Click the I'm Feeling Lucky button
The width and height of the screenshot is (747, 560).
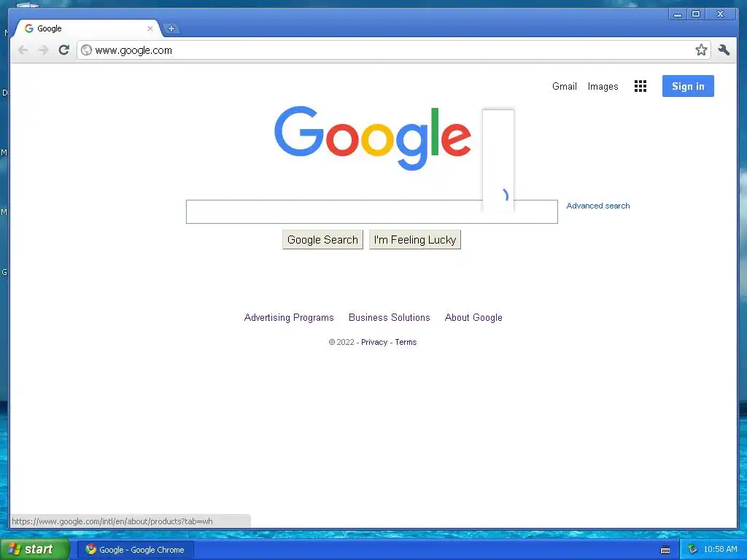click(x=415, y=239)
